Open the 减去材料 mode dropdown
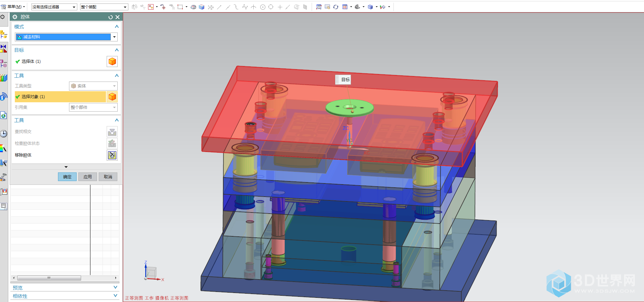The width and height of the screenshot is (644, 302). (114, 37)
